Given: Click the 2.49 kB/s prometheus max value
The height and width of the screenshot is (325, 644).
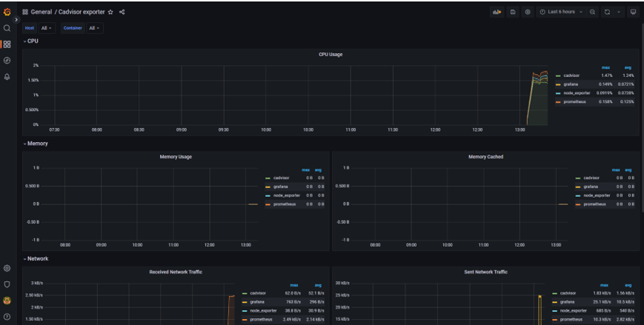Looking at the screenshot, I should pyautogui.click(x=291, y=319).
